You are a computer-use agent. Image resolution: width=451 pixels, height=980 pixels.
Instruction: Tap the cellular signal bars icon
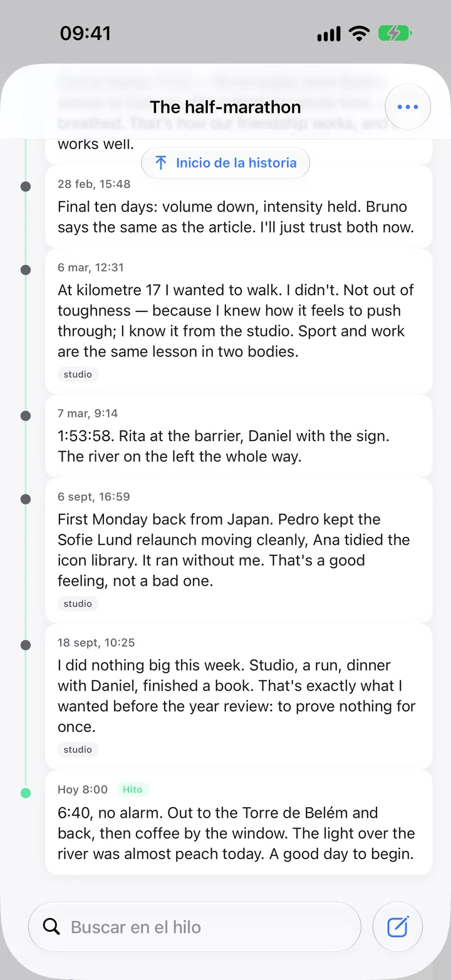pos(329,34)
